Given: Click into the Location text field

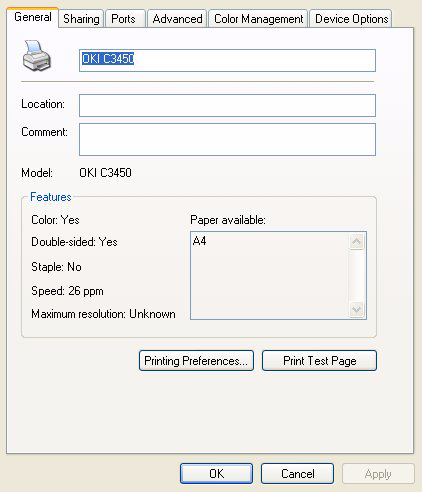Looking at the screenshot, I should coord(227,105).
